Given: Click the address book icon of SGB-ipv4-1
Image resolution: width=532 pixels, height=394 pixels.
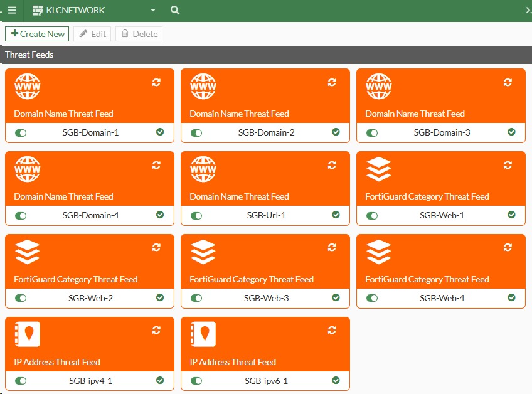Looking at the screenshot, I should pos(28,334).
